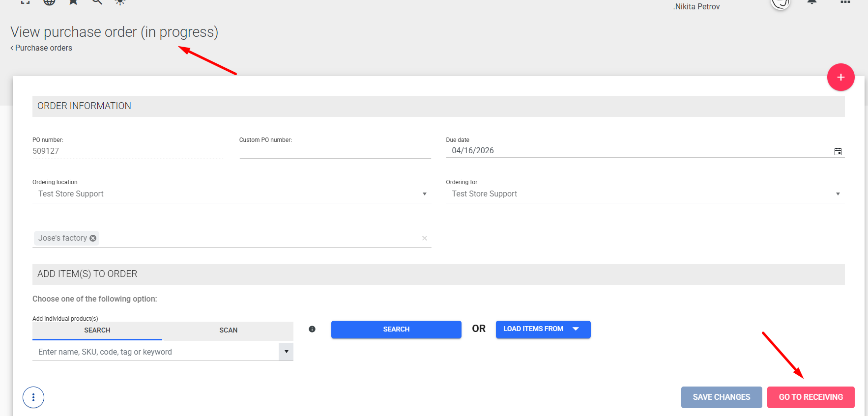Screen dimensions: 868x416
Task: Click the globe language icon
Action: pyautogui.click(x=49, y=2)
